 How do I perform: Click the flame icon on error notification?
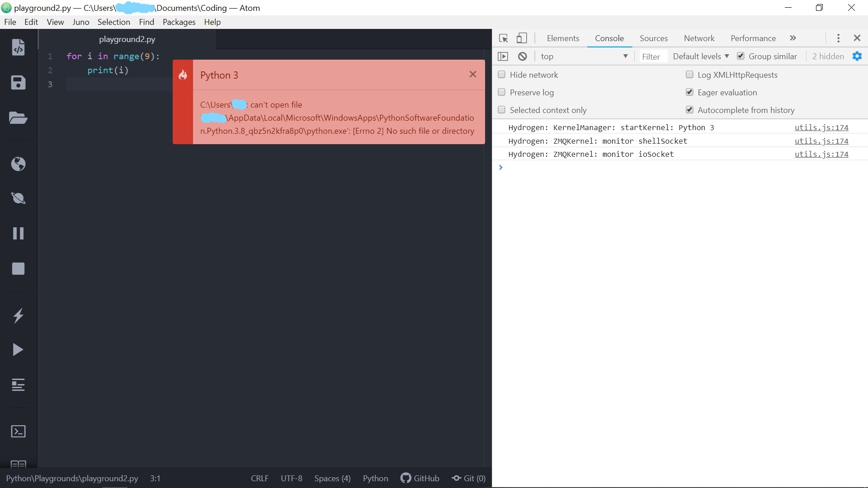(x=183, y=75)
